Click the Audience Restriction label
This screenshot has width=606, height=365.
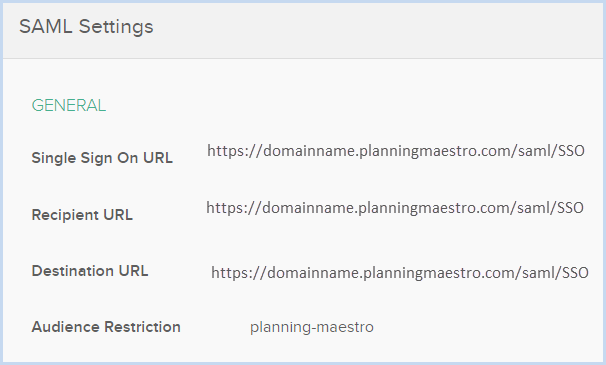pos(106,327)
